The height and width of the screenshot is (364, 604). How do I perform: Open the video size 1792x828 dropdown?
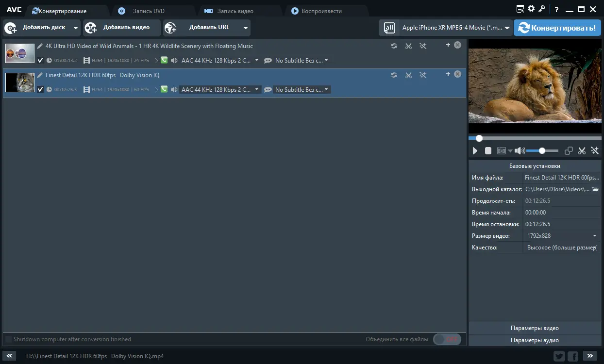click(x=562, y=236)
